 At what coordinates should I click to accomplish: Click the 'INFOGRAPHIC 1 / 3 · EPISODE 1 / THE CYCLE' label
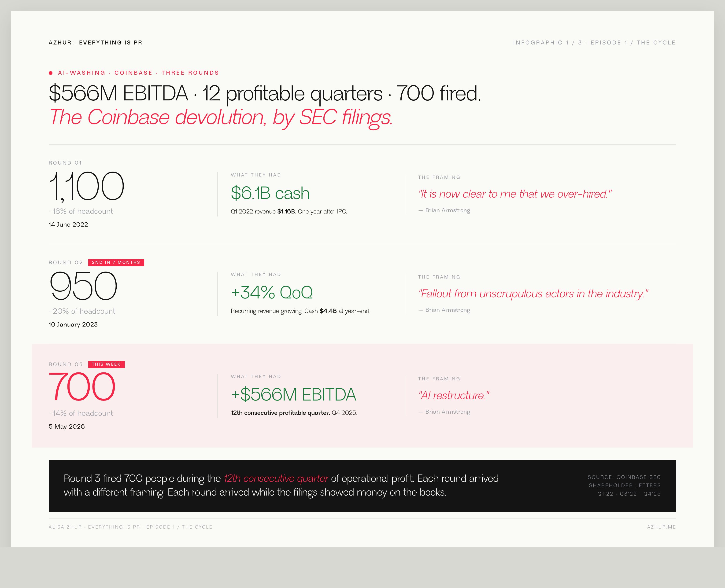(x=594, y=43)
